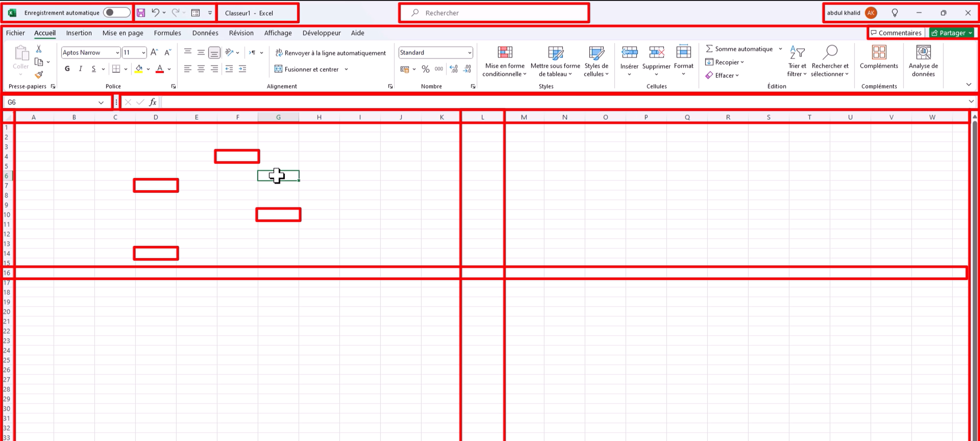Screen dimensions: 980x441
Task: Click the Format Painter brush icon
Action: 38,75
